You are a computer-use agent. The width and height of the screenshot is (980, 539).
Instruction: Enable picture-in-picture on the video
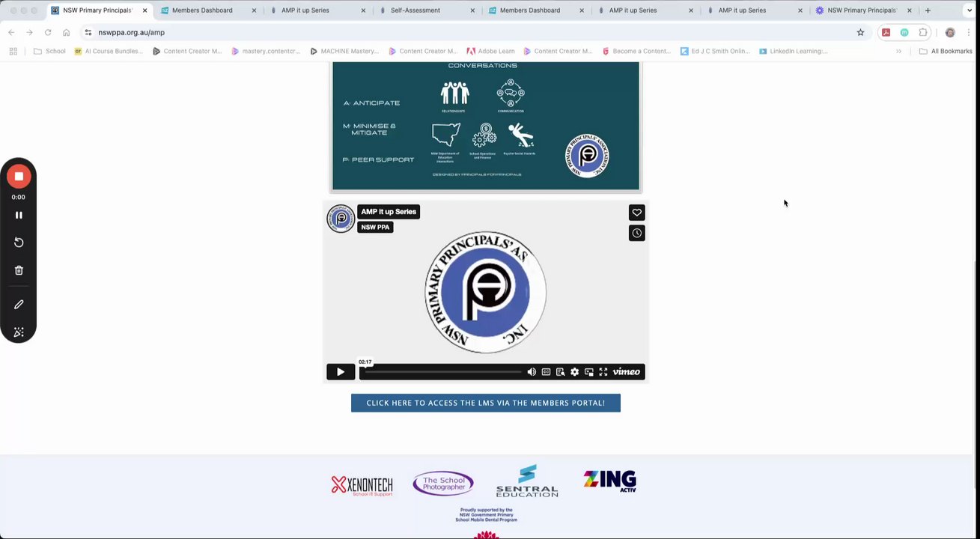(589, 372)
